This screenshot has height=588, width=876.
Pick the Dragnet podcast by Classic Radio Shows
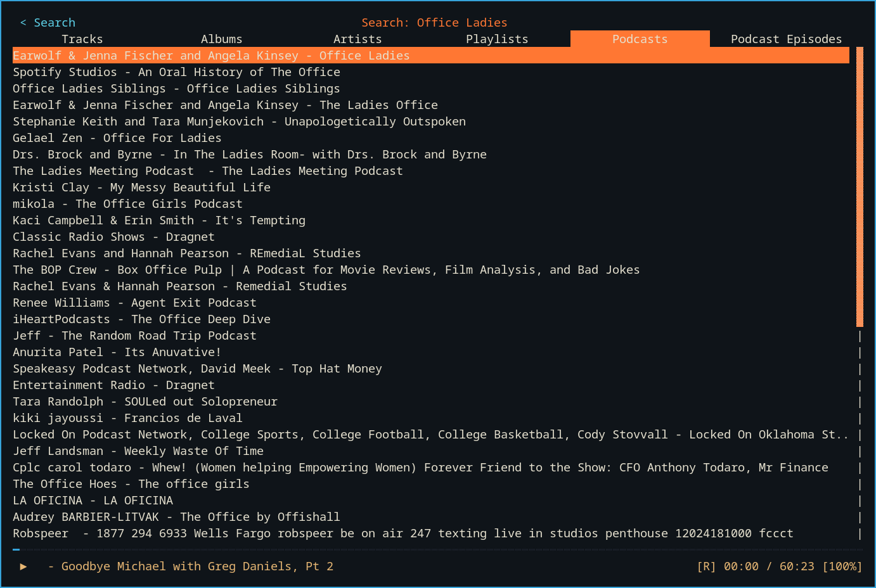click(x=114, y=236)
